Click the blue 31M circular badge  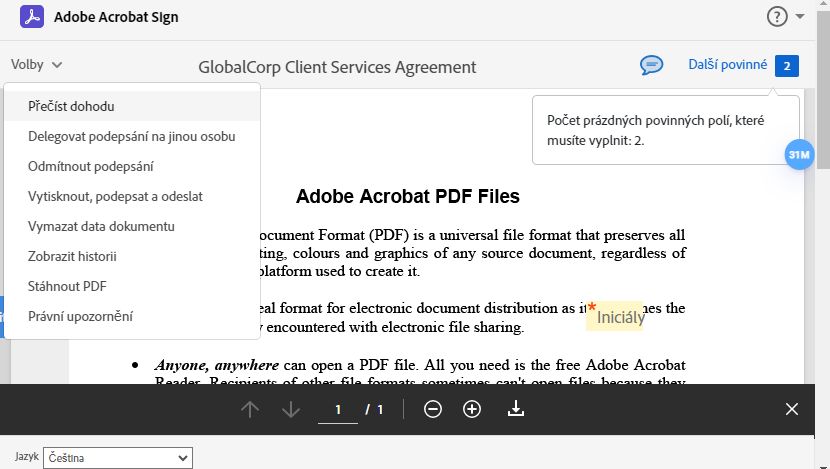(x=799, y=155)
